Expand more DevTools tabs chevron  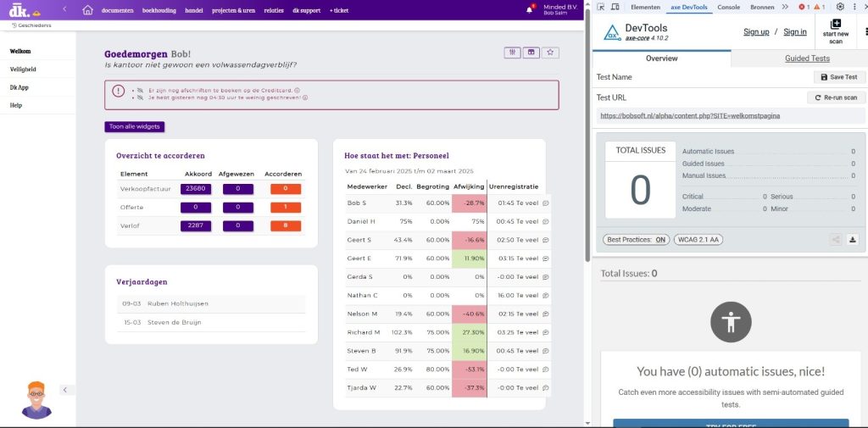pos(785,7)
